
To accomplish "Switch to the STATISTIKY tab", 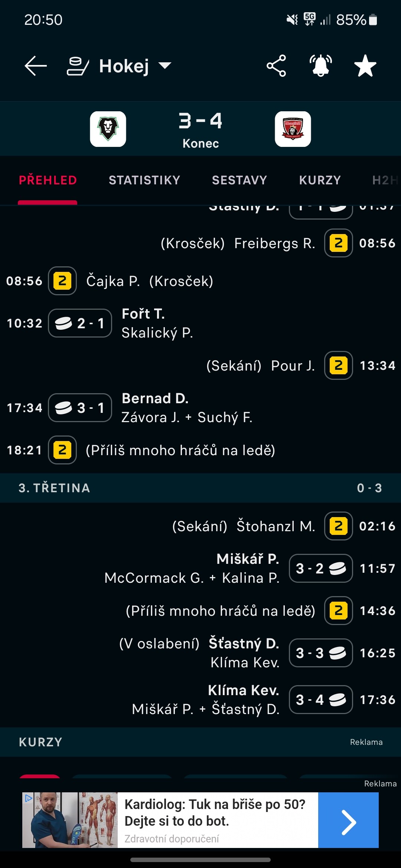I will 144,180.
